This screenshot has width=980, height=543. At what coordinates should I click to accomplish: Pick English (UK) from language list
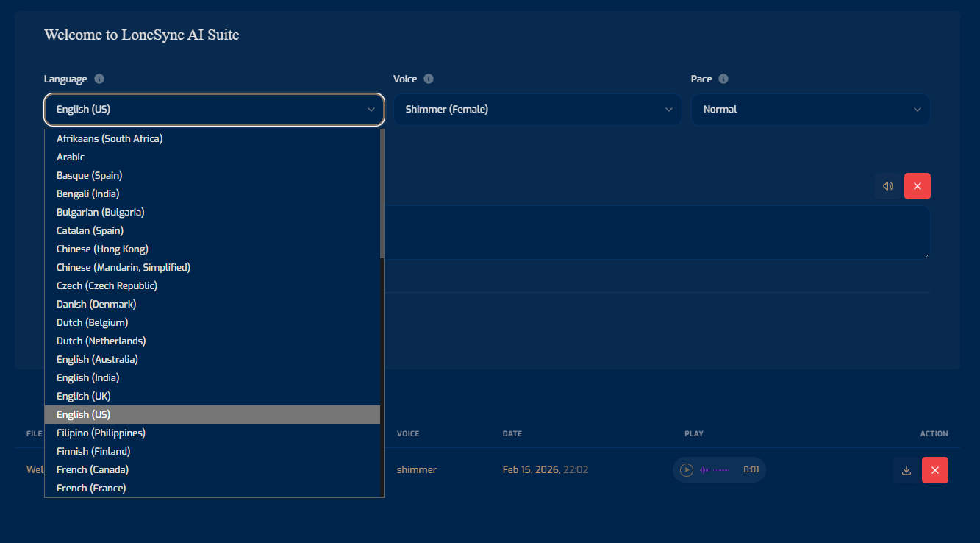click(84, 396)
